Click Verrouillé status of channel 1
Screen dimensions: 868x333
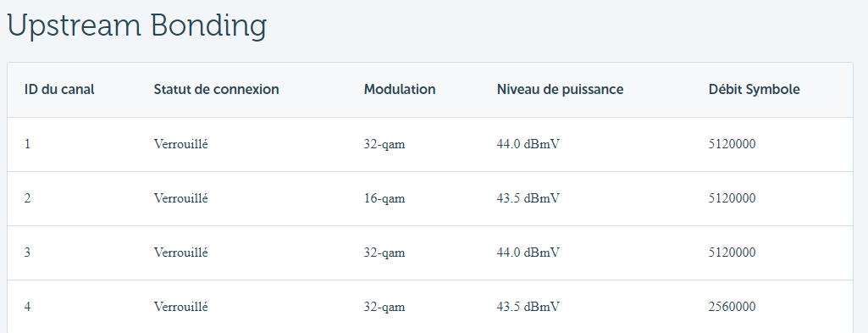(181, 144)
